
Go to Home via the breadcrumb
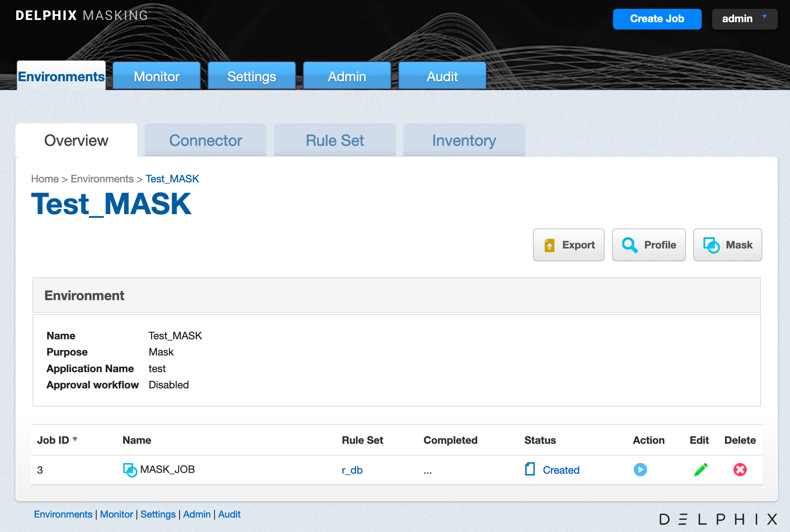pos(44,179)
